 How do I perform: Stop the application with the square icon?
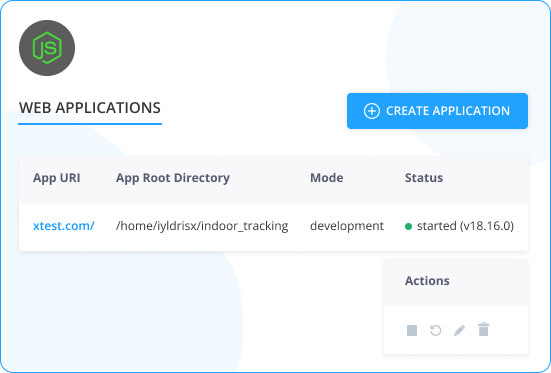click(412, 330)
